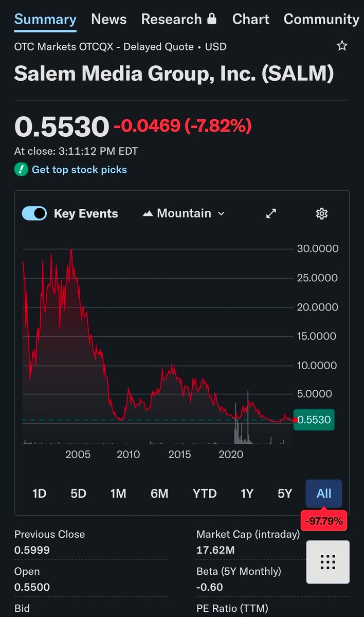364x617 pixels.
Task: Click the 2010 axis label on chart
Action: [x=128, y=455]
